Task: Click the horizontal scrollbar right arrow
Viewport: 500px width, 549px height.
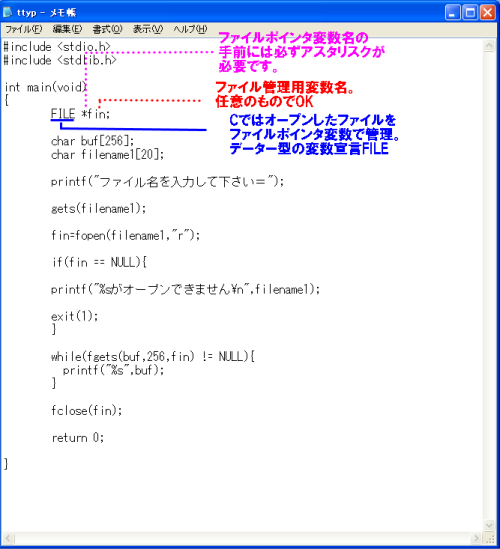Action: [476, 537]
